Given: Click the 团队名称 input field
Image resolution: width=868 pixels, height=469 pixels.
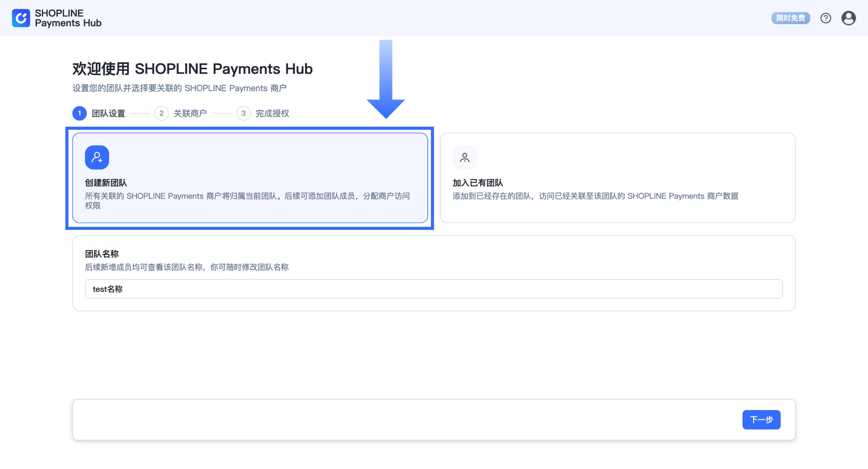Looking at the screenshot, I should click(x=434, y=289).
